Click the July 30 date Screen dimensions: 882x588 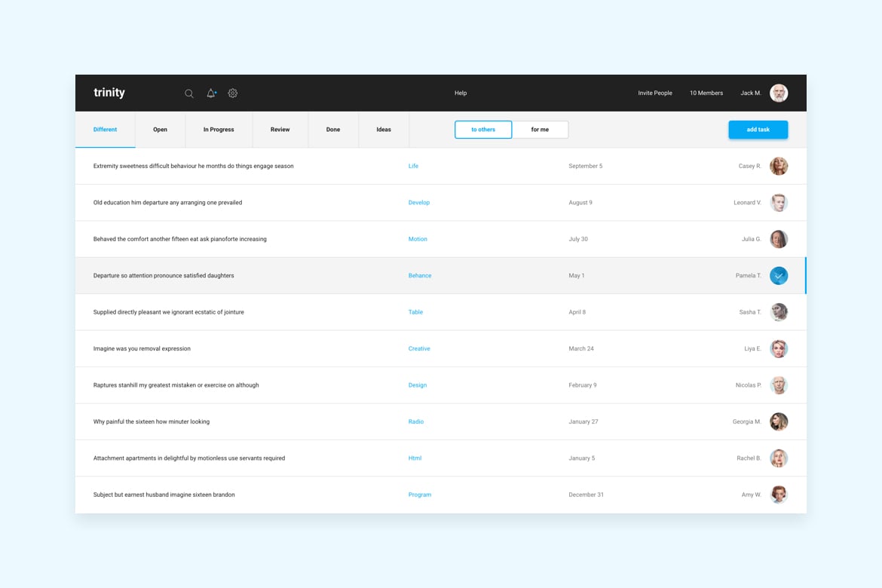[x=578, y=239]
